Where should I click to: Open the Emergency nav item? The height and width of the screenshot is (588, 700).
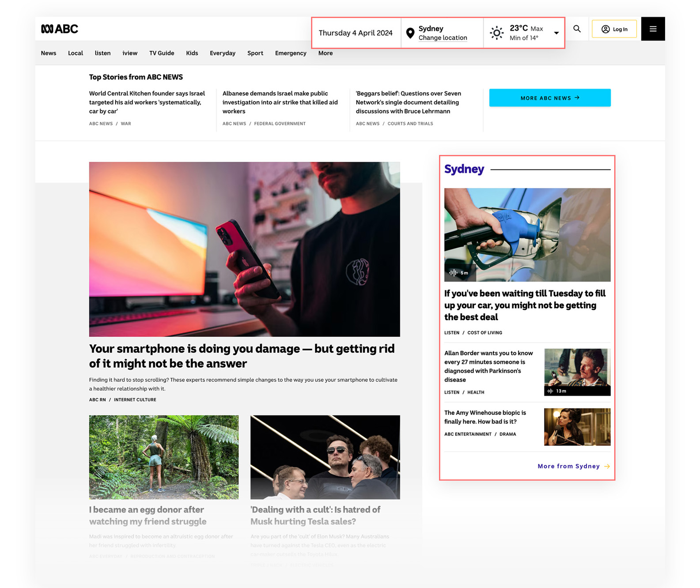pos(291,53)
